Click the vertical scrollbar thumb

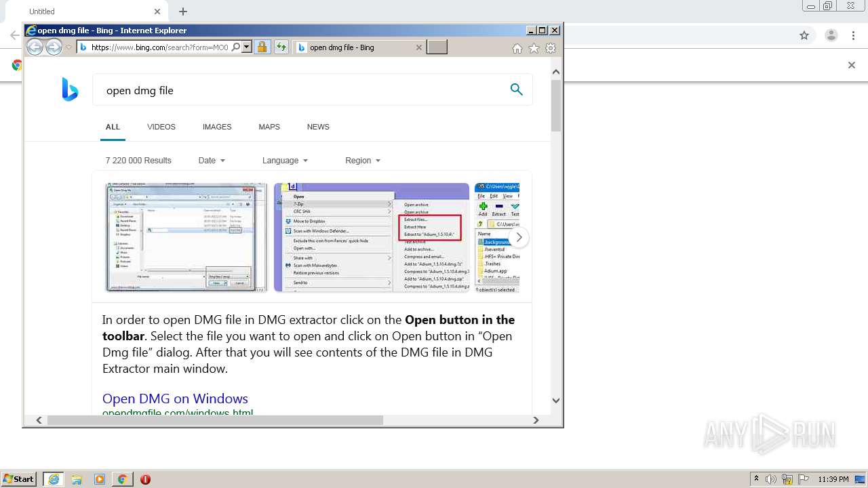click(556, 106)
